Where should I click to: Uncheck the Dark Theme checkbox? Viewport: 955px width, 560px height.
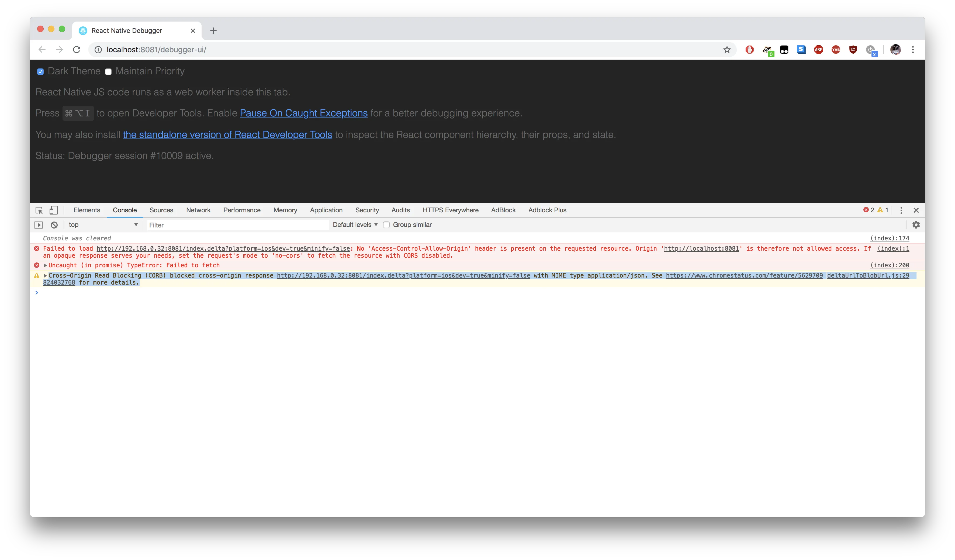click(x=40, y=72)
